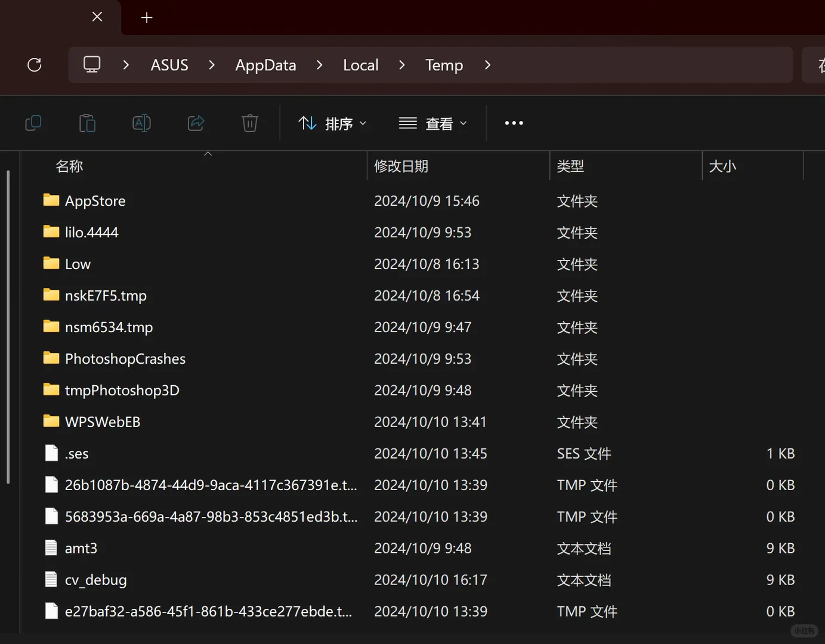Select file name starting with e27baf32-a586
This screenshot has height=644, width=825.
(x=209, y=612)
